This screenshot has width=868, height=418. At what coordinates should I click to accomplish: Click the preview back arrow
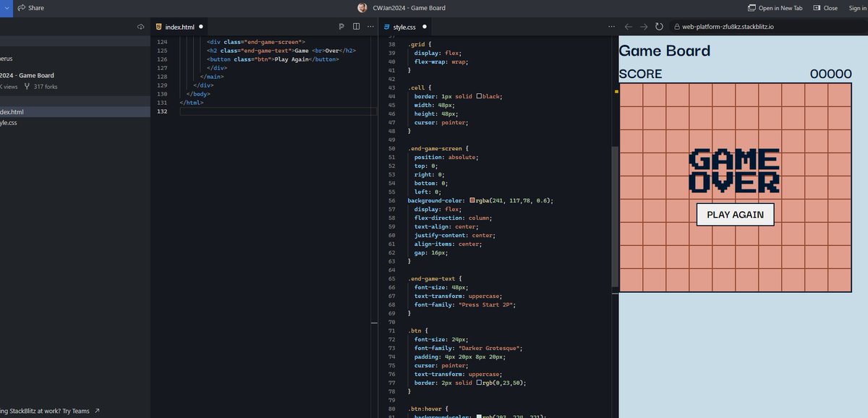(x=629, y=27)
